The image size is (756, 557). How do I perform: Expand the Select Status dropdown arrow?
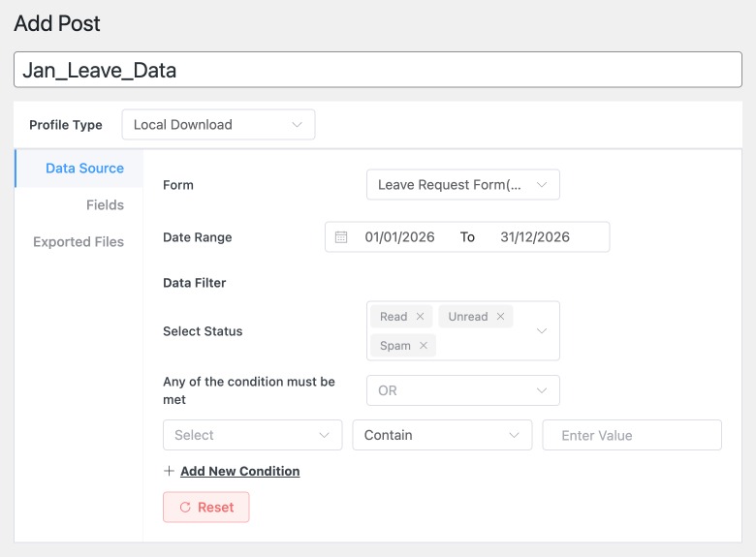point(542,331)
